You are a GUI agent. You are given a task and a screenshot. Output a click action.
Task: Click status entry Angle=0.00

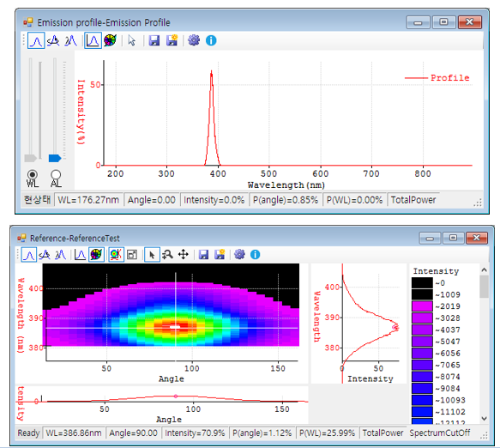click(152, 200)
